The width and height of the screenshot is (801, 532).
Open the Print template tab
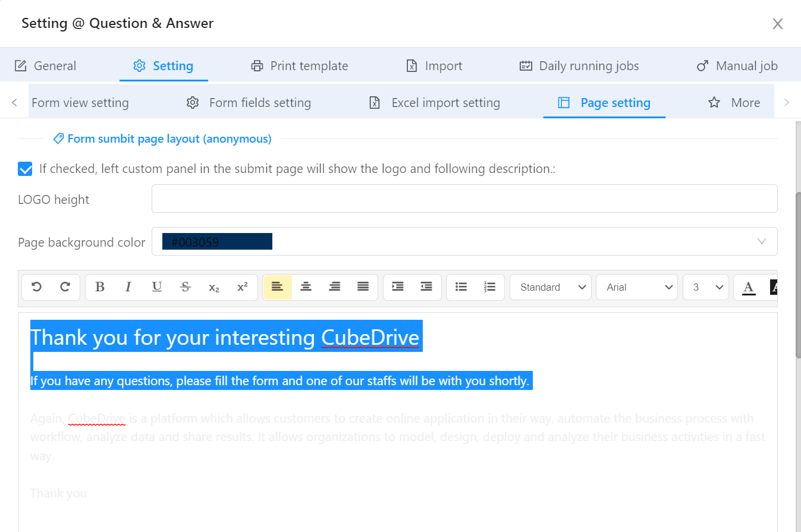coord(300,66)
